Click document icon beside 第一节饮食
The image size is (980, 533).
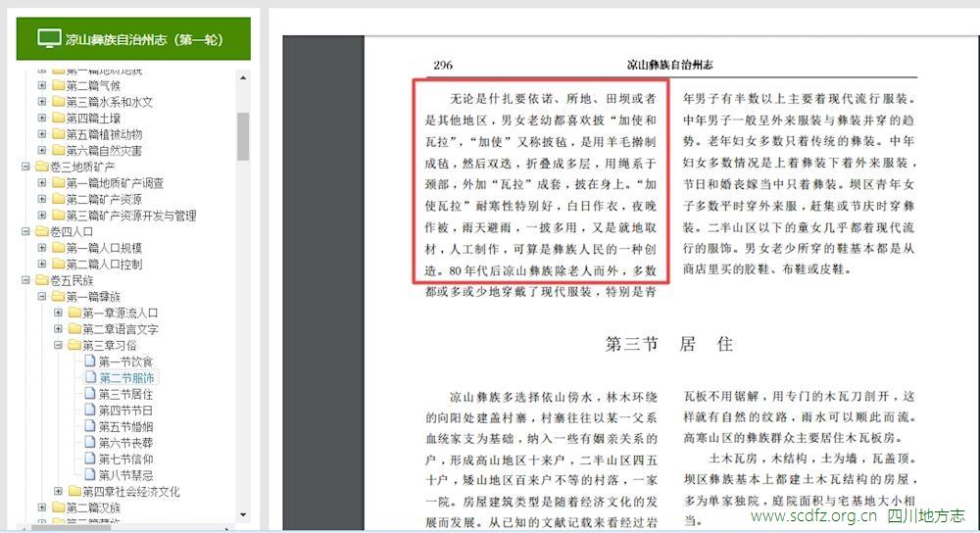click(x=90, y=362)
